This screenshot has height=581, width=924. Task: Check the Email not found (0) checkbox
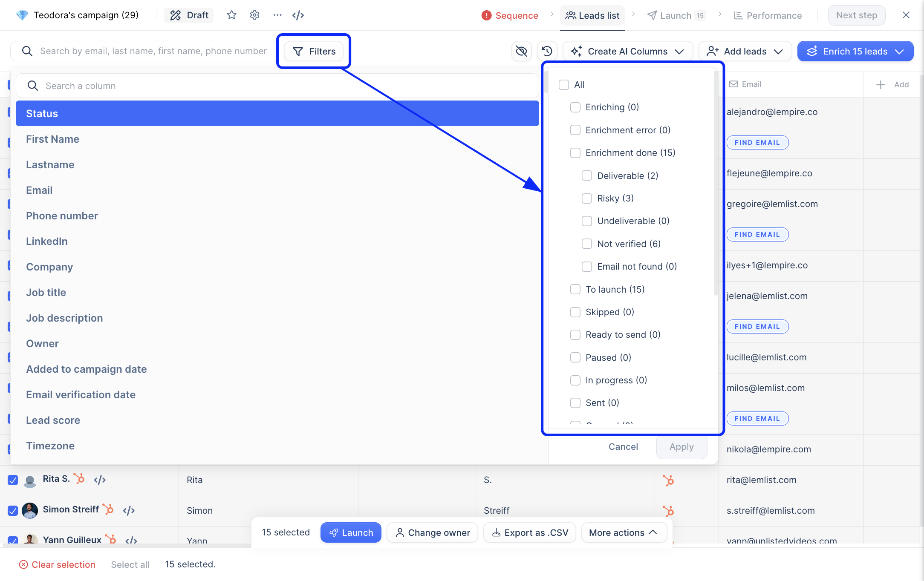tap(587, 267)
